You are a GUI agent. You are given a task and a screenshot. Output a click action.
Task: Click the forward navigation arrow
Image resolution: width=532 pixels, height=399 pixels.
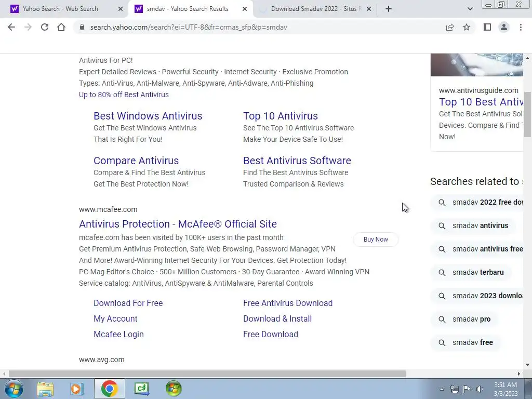pyautogui.click(x=28, y=27)
